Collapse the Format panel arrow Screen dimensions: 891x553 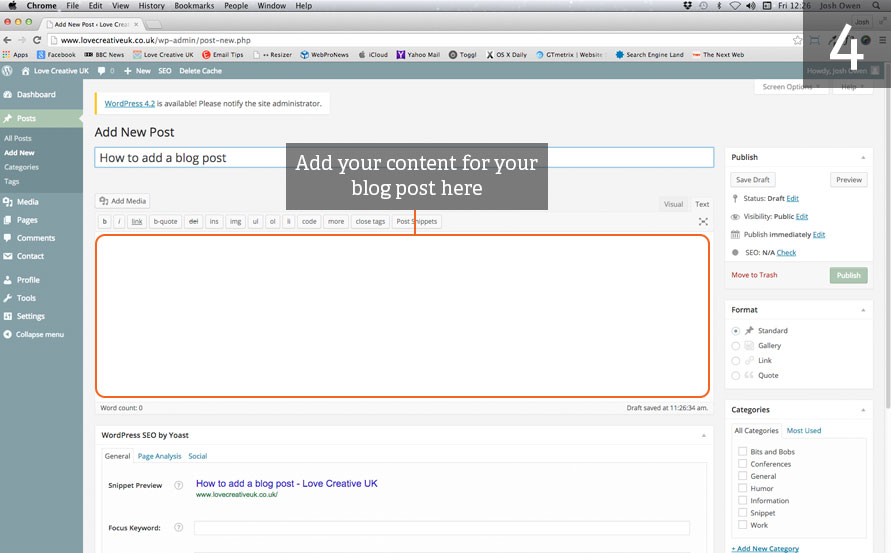click(863, 310)
